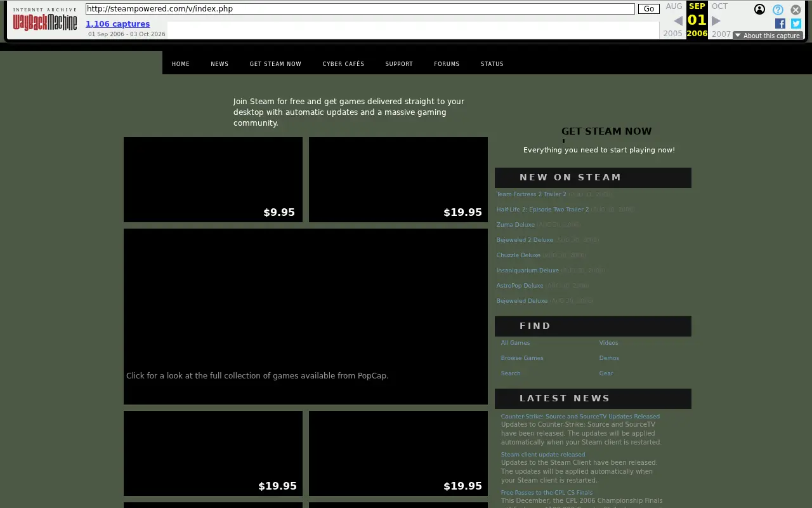
Task: Click Videos link in Find section
Action: (x=608, y=343)
